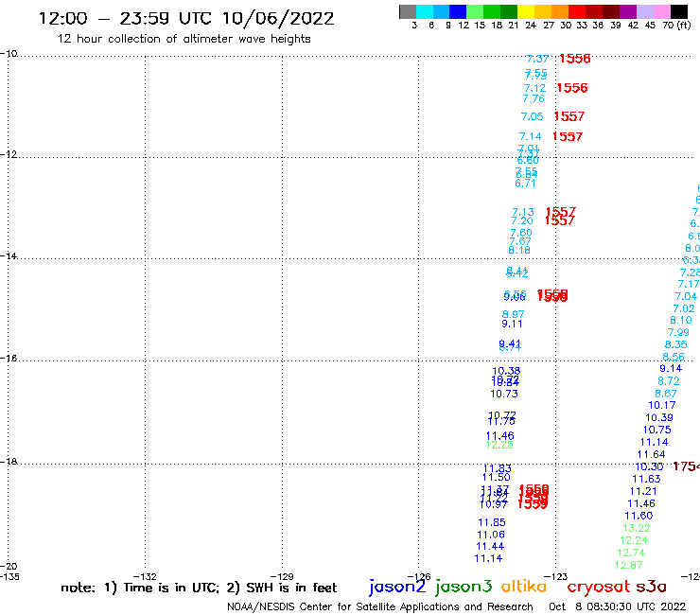Click the wave height value 7.99

tap(678, 332)
